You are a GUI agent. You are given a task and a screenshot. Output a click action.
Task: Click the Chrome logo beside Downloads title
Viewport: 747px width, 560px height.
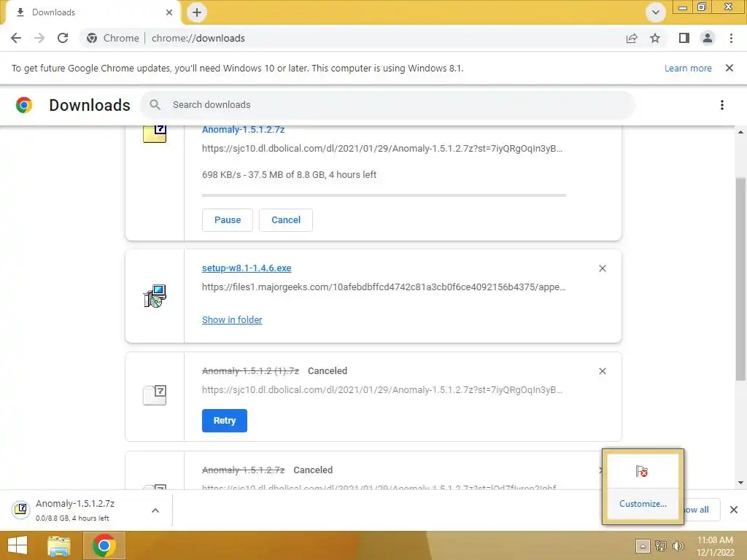coord(24,105)
